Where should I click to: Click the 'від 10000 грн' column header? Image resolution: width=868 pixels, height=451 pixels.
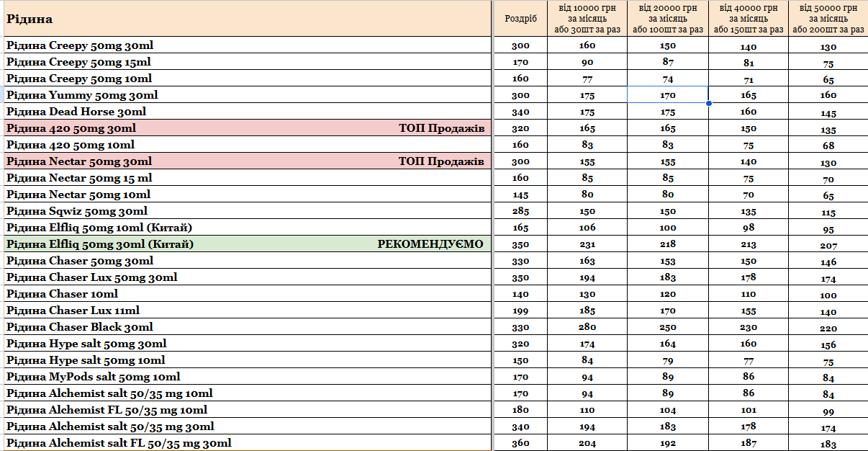pos(587,19)
